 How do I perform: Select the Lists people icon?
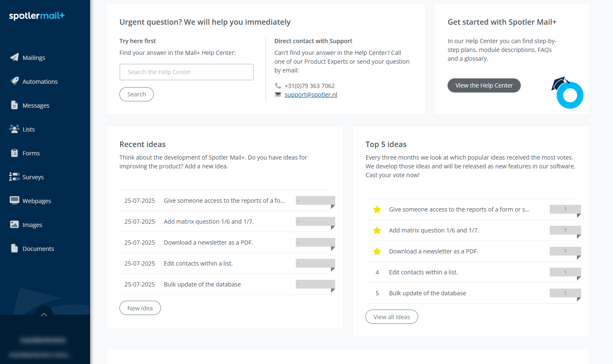click(14, 129)
